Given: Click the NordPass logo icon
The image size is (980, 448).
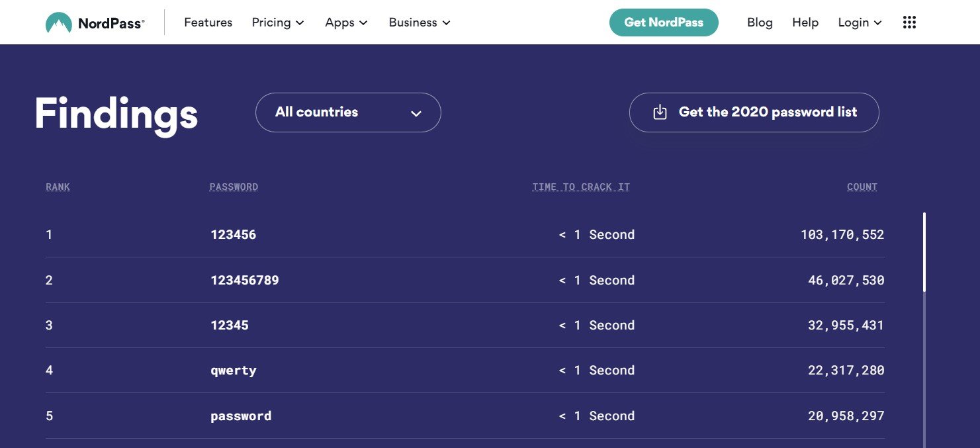Looking at the screenshot, I should pyautogui.click(x=58, y=23).
